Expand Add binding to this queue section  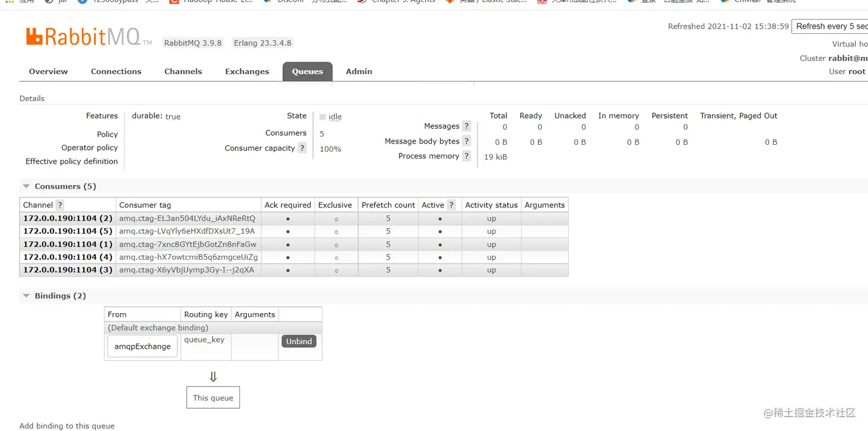point(67,426)
